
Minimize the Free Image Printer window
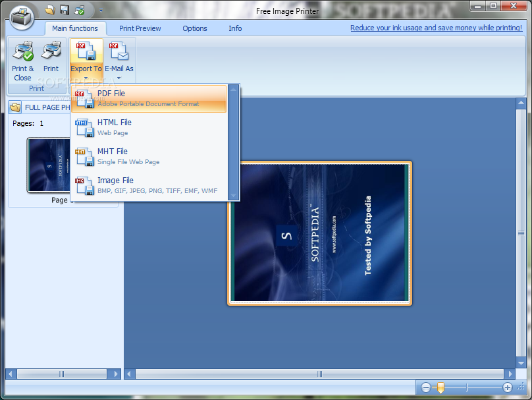coord(478,6)
